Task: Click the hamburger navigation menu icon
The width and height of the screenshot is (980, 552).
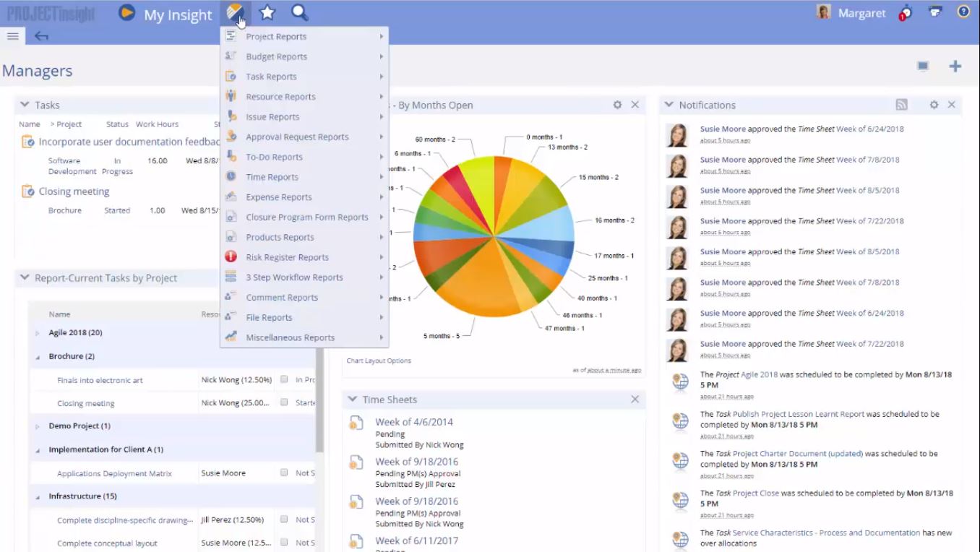Action: pos(12,36)
